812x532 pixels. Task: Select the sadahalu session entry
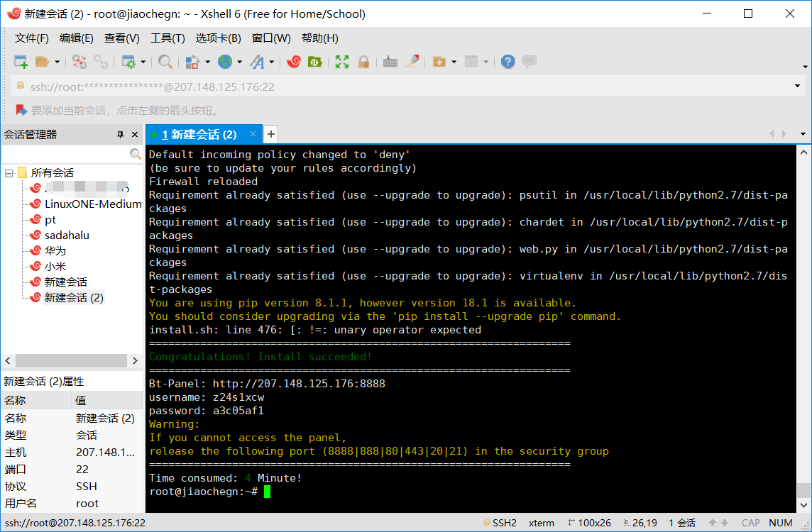point(67,235)
